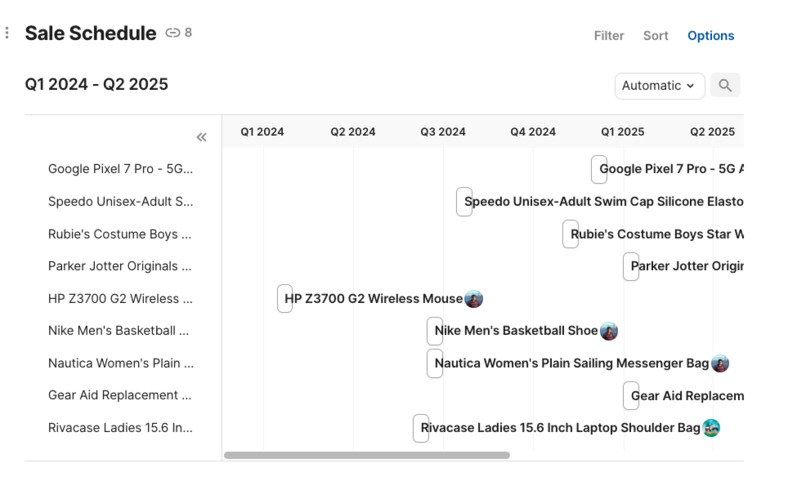Click the link icon showing 8 linked records
This screenshot has height=490, width=806.
pyautogui.click(x=178, y=33)
